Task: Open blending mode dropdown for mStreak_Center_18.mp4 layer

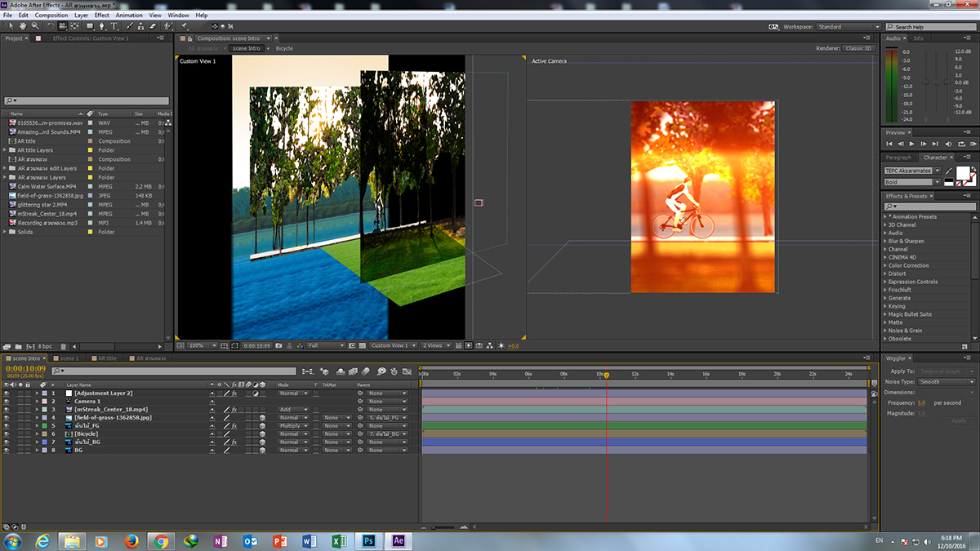Action: pos(293,410)
